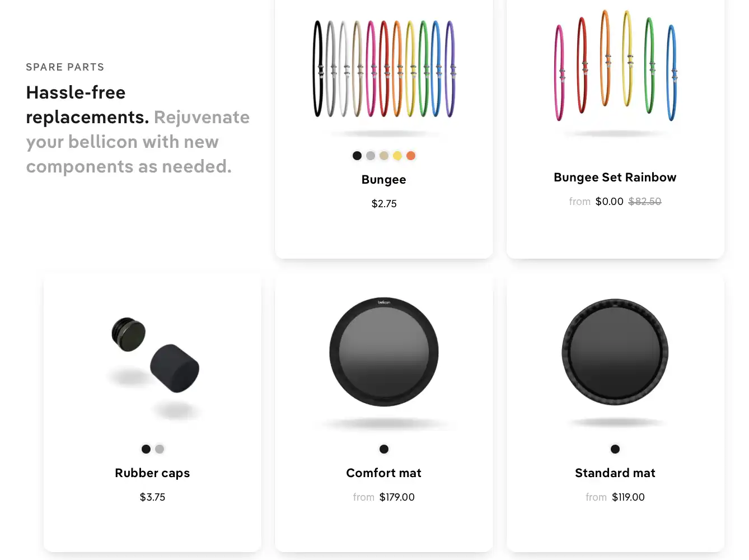Viewport: 749px width, 560px height.
Task: Choose the black Standard mat swatch
Action: pyautogui.click(x=615, y=449)
